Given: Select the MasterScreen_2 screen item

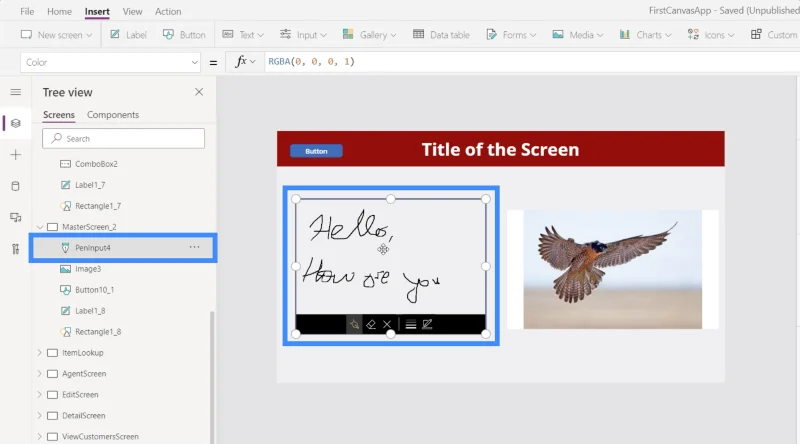Looking at the screenshot, I should click(89, 227).
